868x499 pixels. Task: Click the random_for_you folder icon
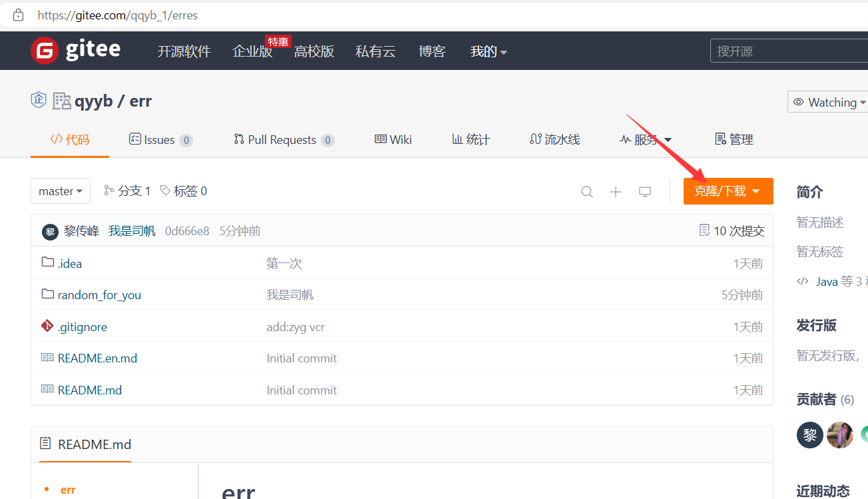pos(47,294)
